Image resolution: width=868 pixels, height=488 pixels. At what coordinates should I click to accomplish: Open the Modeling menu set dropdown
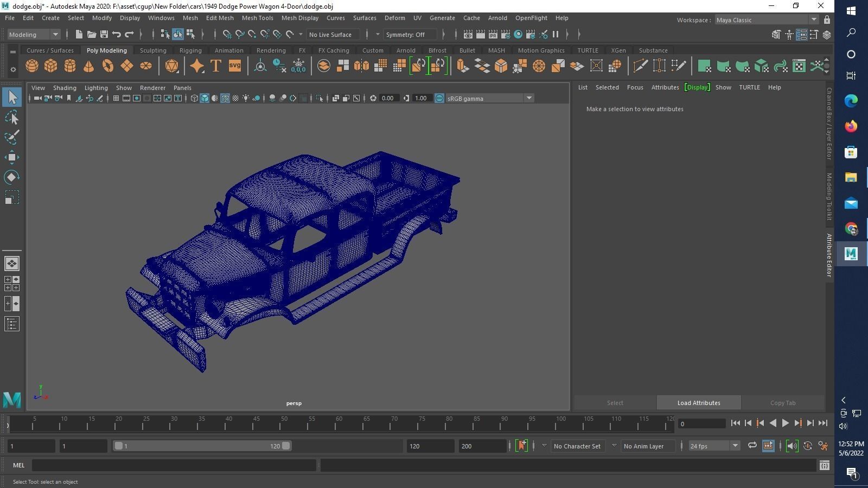click(x=34, y=35)
